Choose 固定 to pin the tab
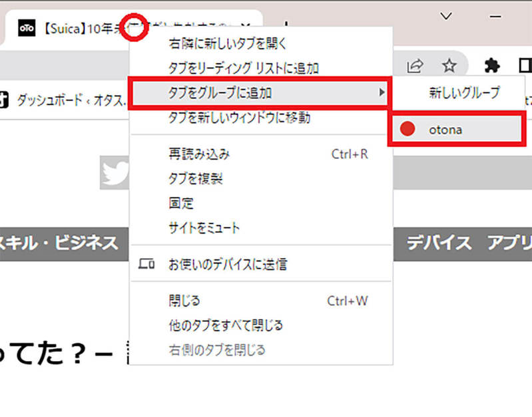Image resolution: width=532 pixels, height=417 pixels. (x=261, y=203)
